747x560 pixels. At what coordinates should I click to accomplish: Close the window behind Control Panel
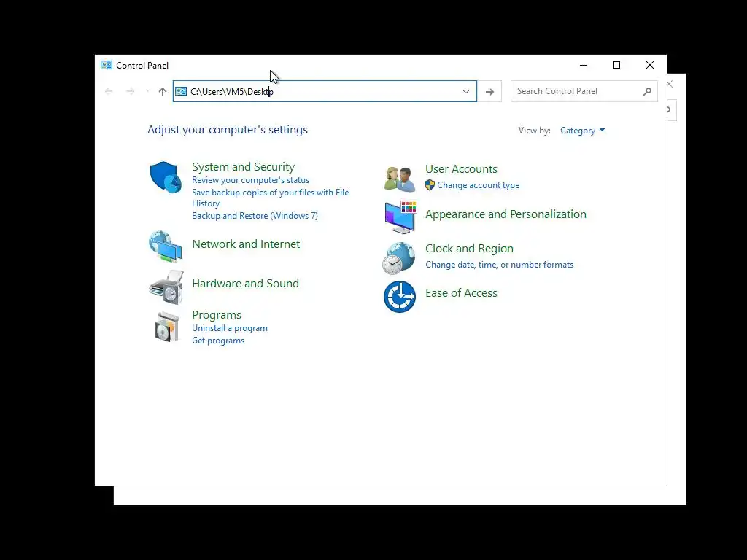[x=670, y=85]
